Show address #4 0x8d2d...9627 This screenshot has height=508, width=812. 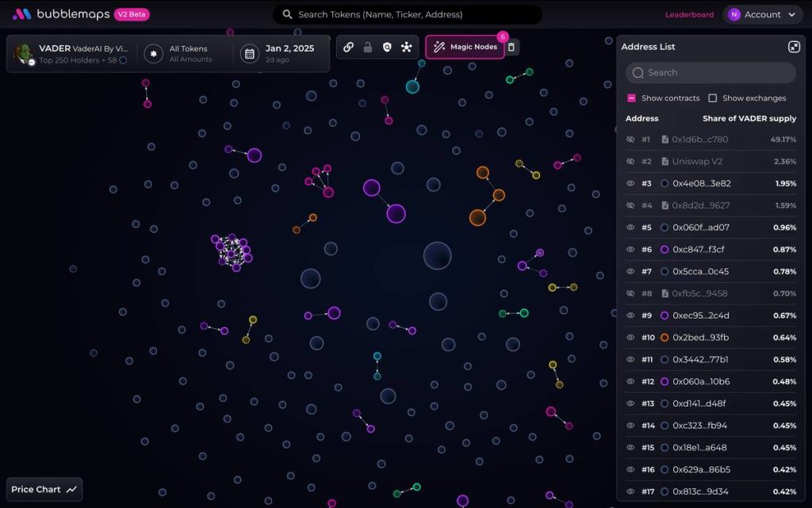tap(630, 205)
